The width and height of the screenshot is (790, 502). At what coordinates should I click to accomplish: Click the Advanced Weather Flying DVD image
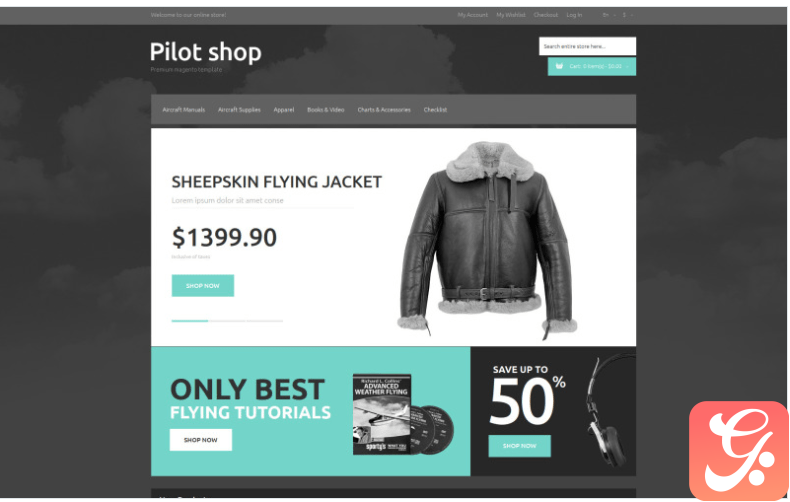(403, 414)
